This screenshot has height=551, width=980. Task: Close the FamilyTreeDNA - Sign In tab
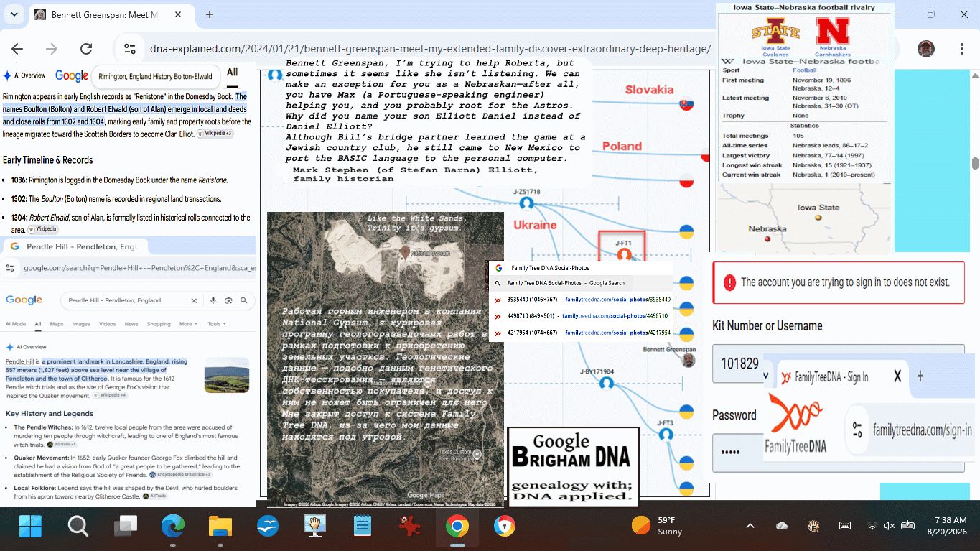897,376
